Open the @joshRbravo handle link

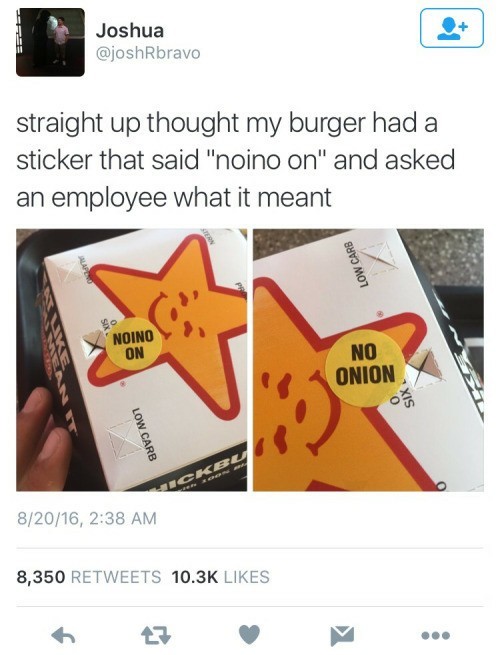tap(148, 53)
